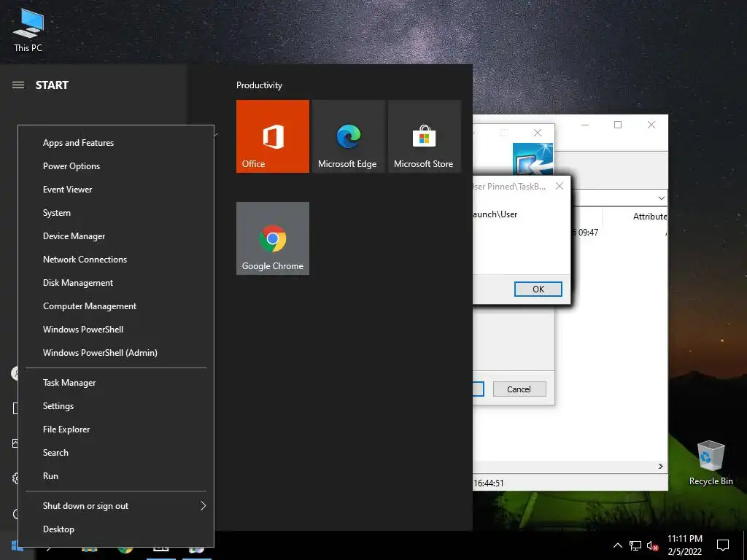The width and height of the screenshot is (747, 560).
Task: Open Apps and Features from the context menu
Action: click(x=116, y=143)
